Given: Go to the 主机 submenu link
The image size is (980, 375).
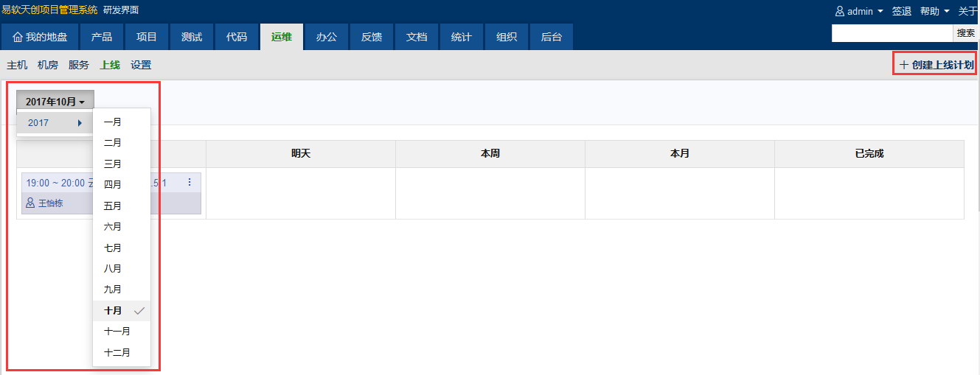Looking at the screenshot, I should pyautogui.click(x=17, y=65).
